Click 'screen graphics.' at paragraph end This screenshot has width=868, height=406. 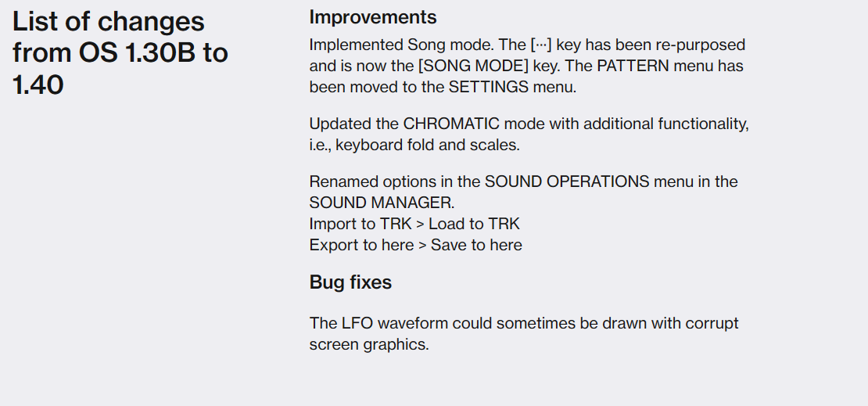click(368, 344)
